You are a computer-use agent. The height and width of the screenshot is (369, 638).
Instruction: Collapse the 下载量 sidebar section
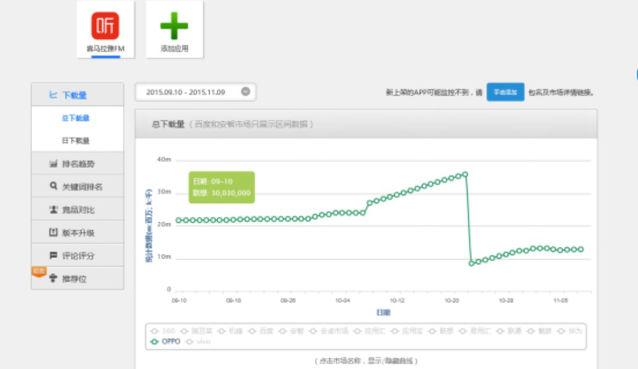tap(77, 95)
